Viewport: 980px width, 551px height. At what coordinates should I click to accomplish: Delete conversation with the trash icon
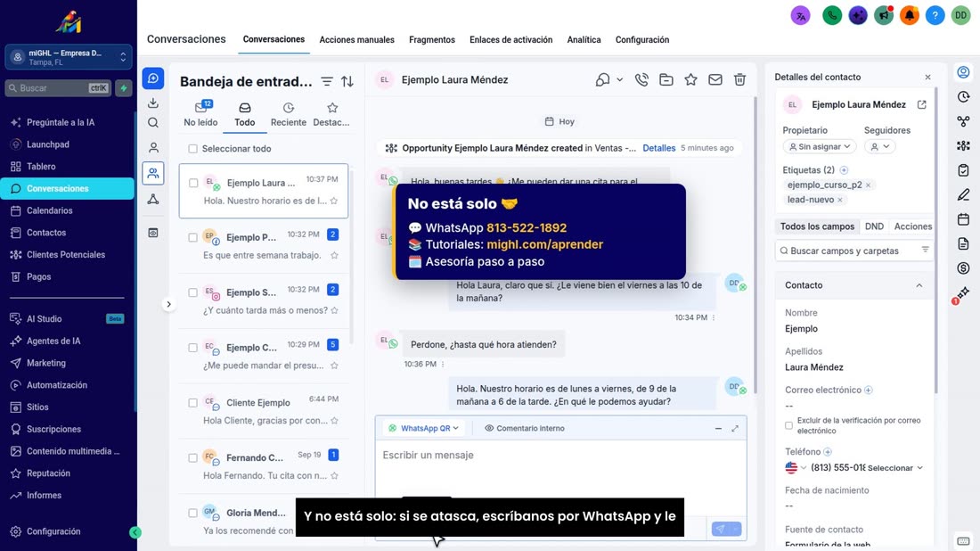[740, 79]
